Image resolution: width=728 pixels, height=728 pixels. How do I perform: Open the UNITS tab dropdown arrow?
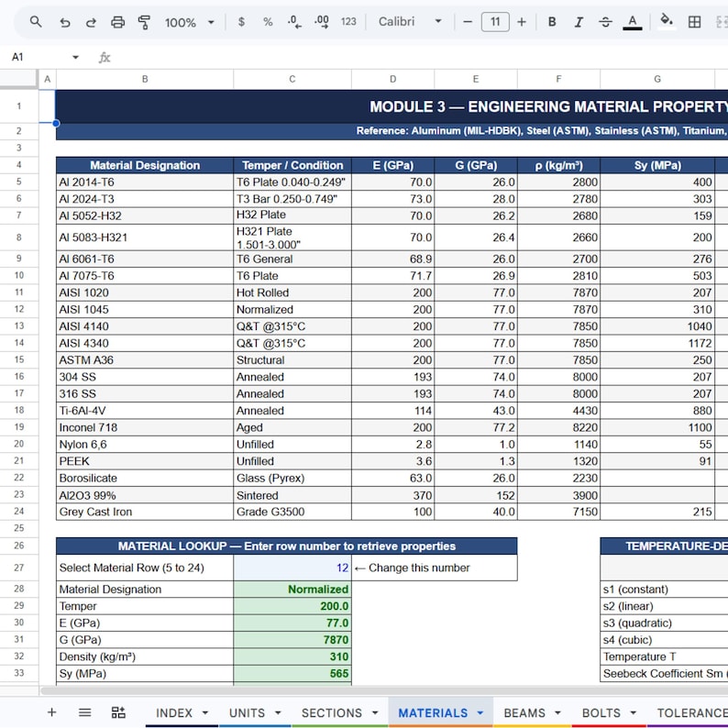[x=278, y=712]
